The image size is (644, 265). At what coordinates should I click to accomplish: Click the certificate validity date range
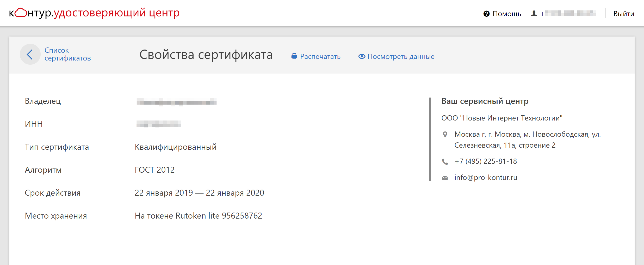199,193
